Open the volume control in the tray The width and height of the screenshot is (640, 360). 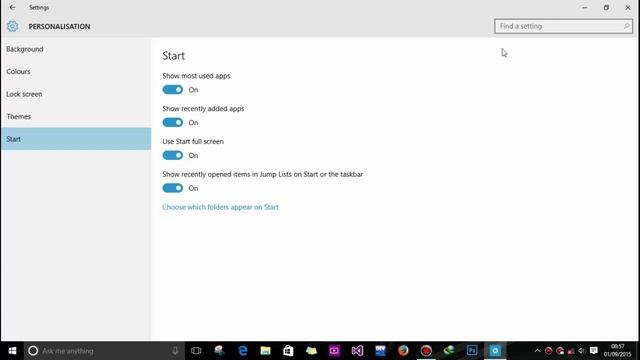(582, 351)
